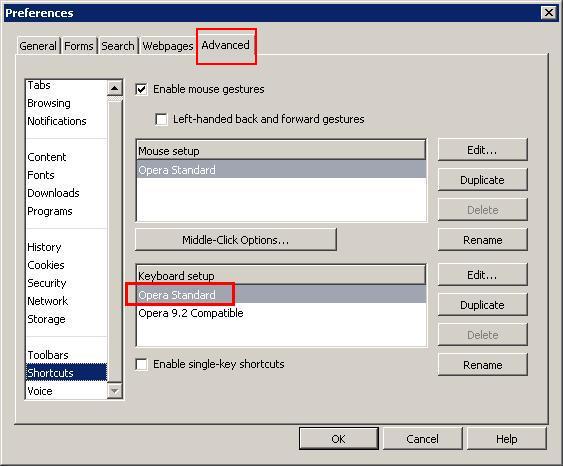Open Voice settings
The image size is (563, 466).
[66, 391]
